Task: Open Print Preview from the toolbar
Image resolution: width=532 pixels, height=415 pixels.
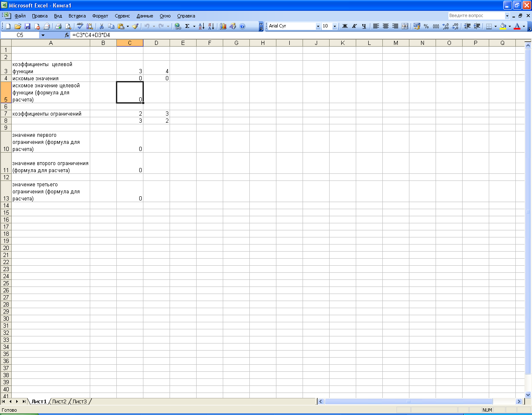Action: tap(68, 26)
